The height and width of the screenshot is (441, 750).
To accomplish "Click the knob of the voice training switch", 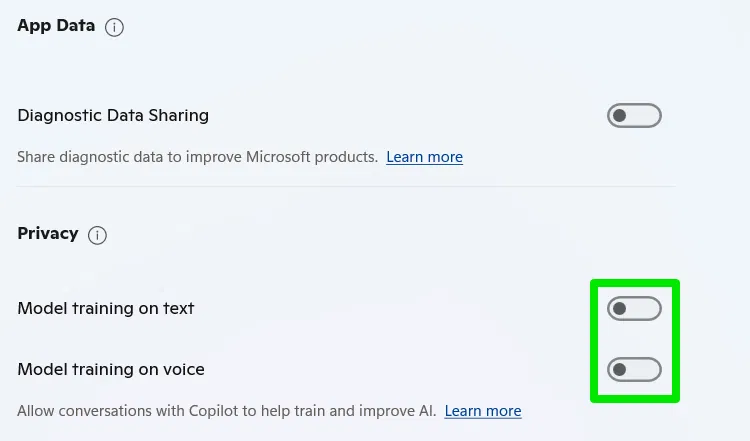I will pos(619,369).
